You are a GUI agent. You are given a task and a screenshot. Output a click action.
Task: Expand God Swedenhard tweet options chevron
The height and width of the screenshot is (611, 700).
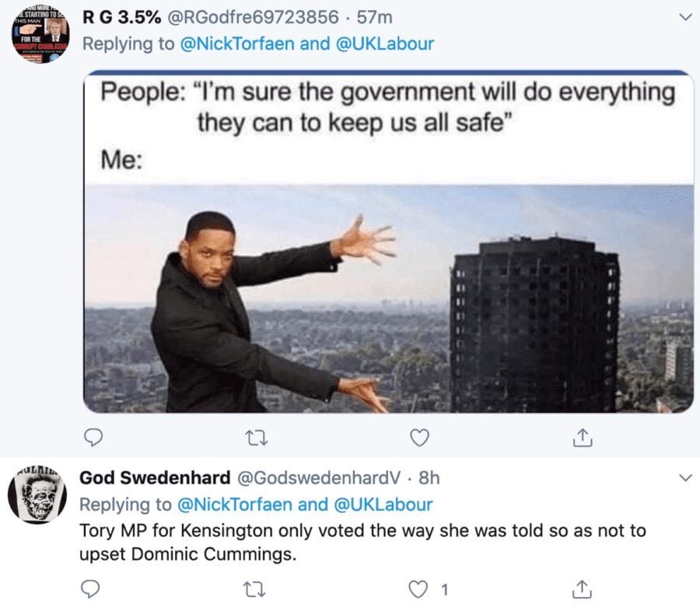[x=684, y=477]
